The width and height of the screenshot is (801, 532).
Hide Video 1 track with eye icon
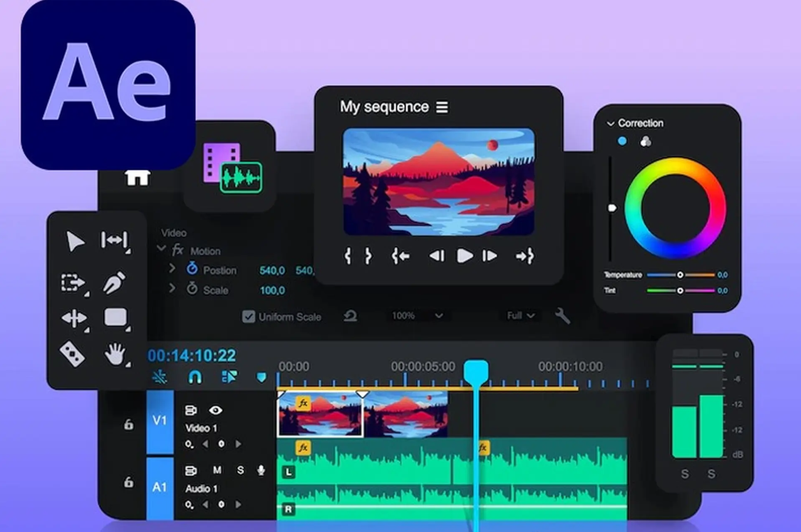[215, 410]
